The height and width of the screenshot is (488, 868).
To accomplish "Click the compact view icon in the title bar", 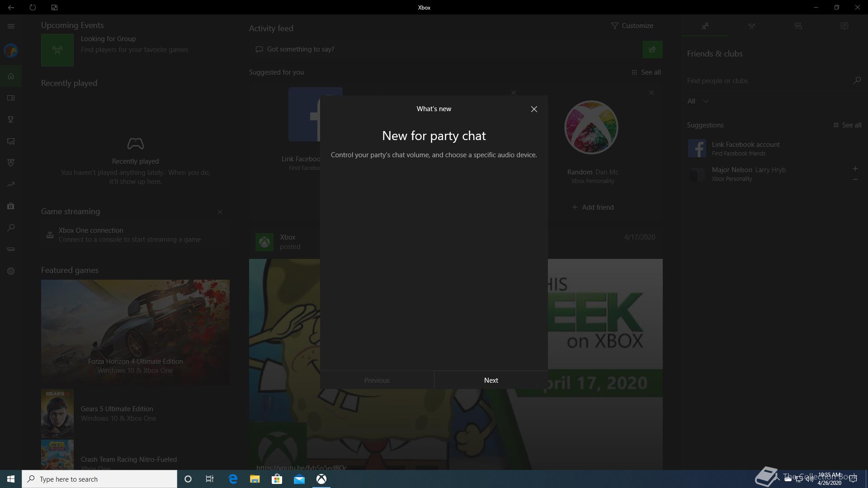I will pyautogui.click(x=54, y=7).
